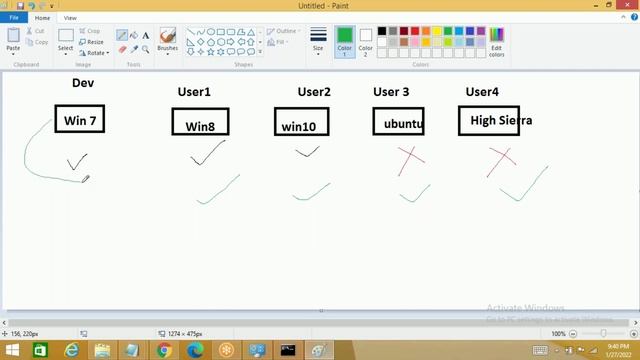Open Paint Help question mark
Screen dimensions: 640x360
[x=634, y=17]
